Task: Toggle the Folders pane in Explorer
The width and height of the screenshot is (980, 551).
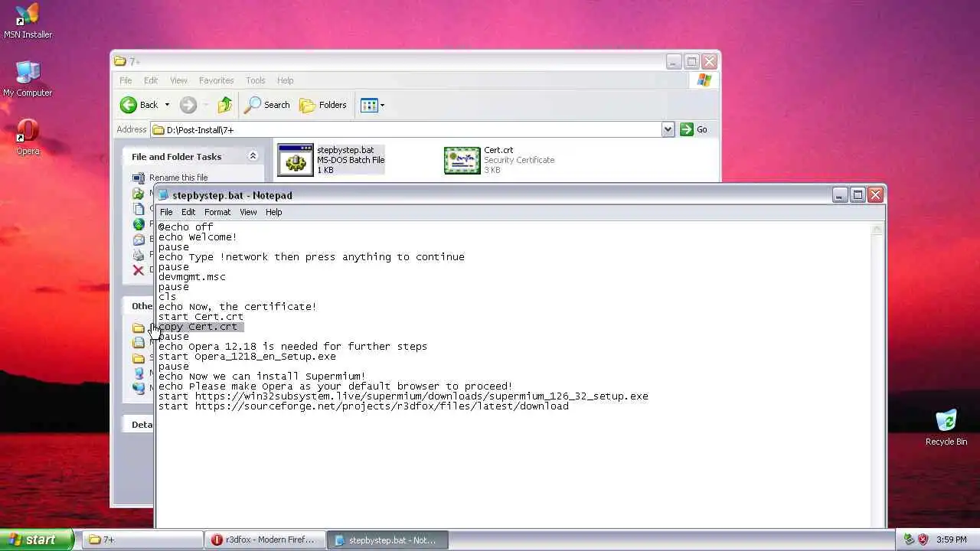Action: click(x=323, y=105)
